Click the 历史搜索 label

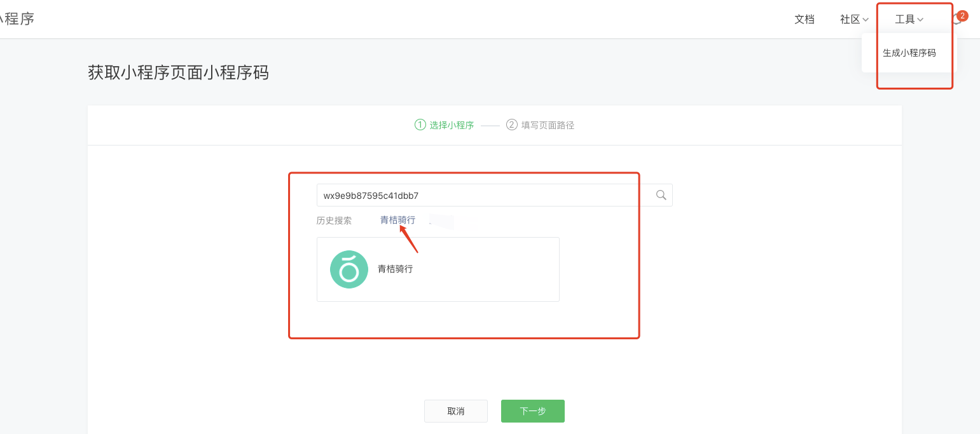(x=334, y=220)
